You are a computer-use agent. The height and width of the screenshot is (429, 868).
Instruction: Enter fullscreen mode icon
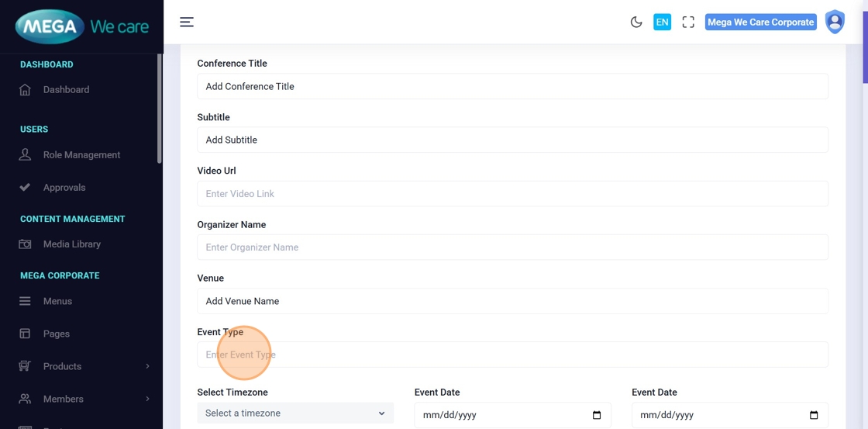pyautogui.click(x=688, y=22)
